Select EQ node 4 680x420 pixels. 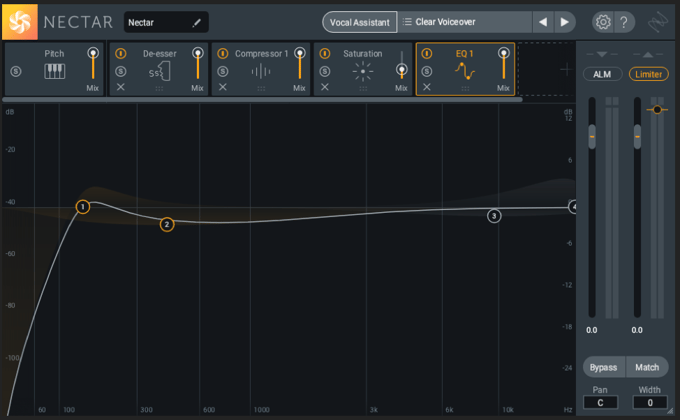click(573, 207)
